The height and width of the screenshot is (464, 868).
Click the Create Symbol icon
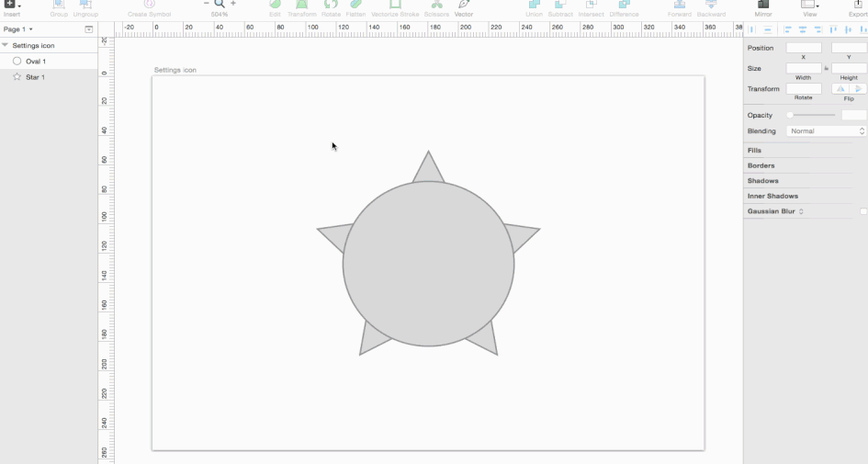pos(149,5)
